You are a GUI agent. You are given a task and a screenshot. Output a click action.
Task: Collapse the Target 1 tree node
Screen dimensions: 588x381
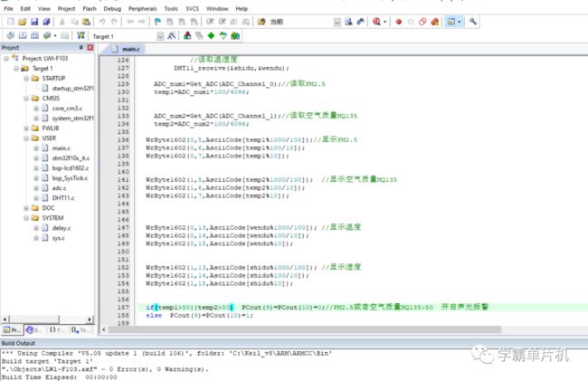[16, 69]
